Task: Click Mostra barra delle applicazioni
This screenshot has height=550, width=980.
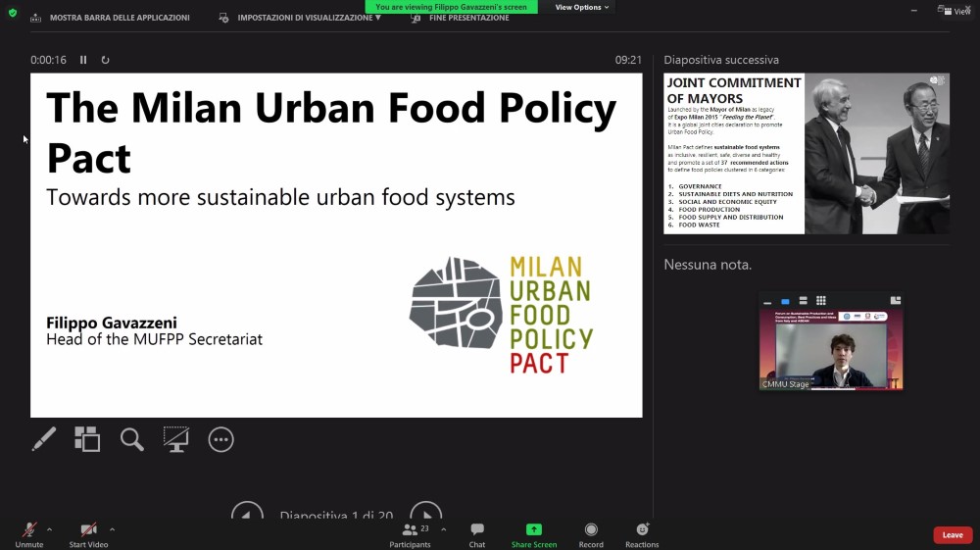Action: (x=110, y=18)
